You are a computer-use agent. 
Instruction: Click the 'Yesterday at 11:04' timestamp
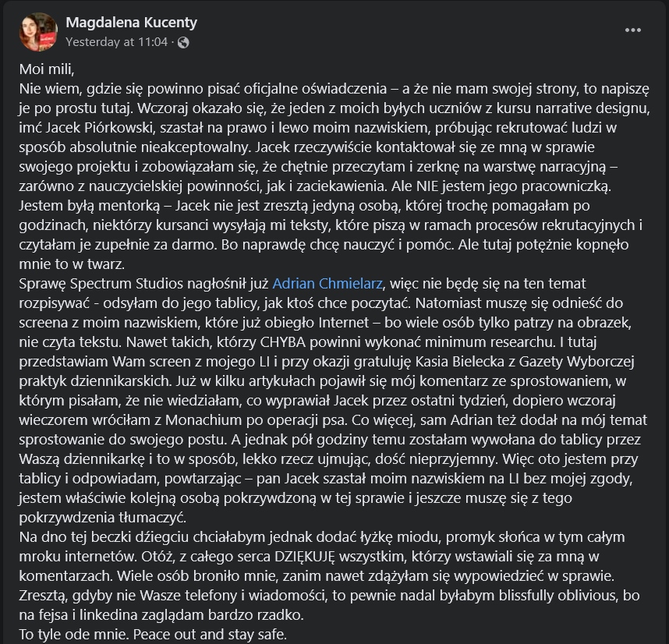click(116, 42)
